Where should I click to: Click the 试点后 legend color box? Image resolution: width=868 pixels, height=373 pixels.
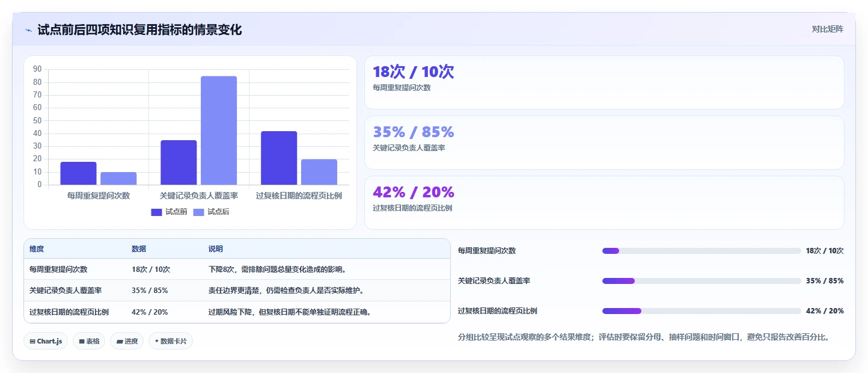(x=198, y=212)
